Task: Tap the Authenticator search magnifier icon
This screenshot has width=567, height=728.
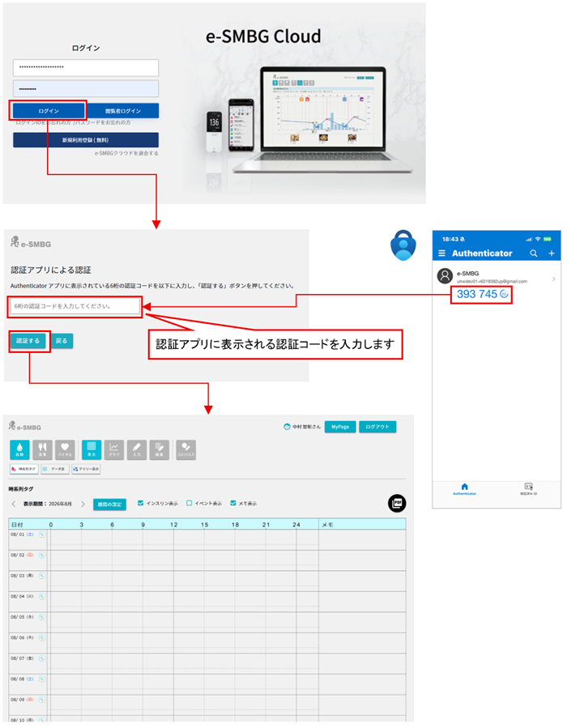Action: click(x=534, y=253)
